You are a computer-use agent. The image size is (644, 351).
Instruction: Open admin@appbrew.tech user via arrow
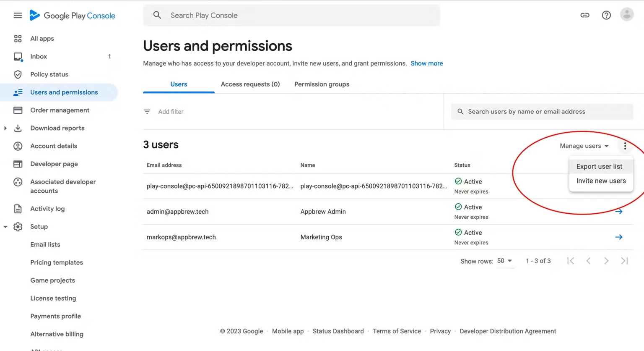[x=619, y=212]
